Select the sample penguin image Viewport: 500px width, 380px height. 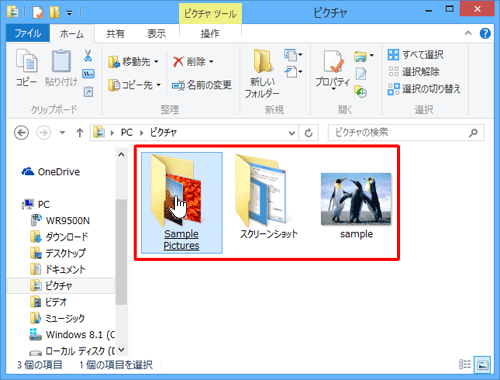(x=356, y=205)
